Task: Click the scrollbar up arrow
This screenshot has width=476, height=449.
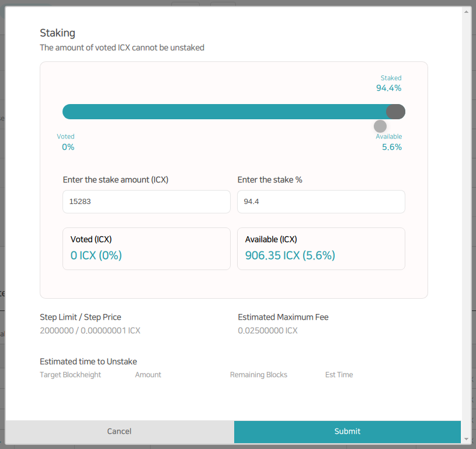Action: click(x=466, y=11)
